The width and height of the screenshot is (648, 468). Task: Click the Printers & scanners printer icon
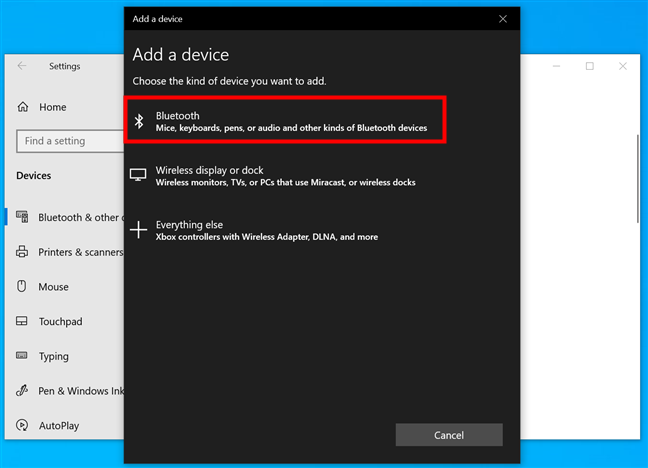22,251
